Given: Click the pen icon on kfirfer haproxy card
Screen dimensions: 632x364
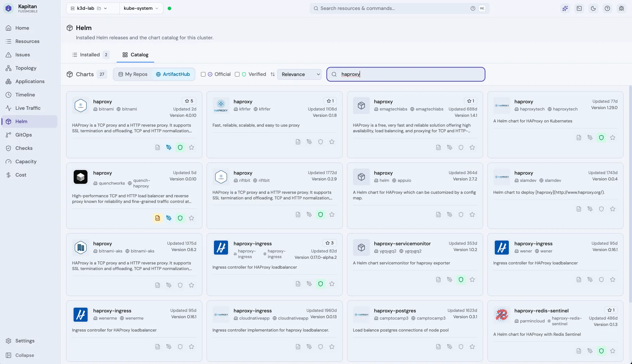Looking at the screenshot, I should (x=309, y=142).
